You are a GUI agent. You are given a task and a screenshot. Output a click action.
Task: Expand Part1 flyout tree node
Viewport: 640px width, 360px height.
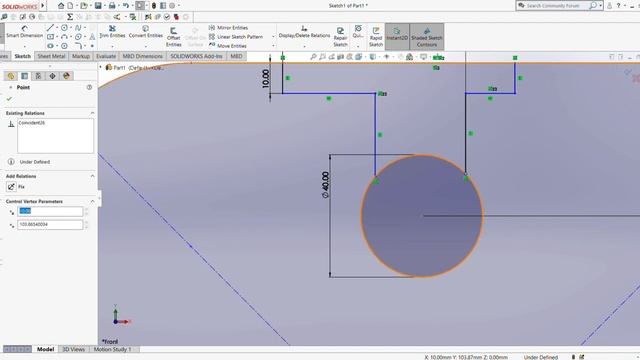pos(101,67)
